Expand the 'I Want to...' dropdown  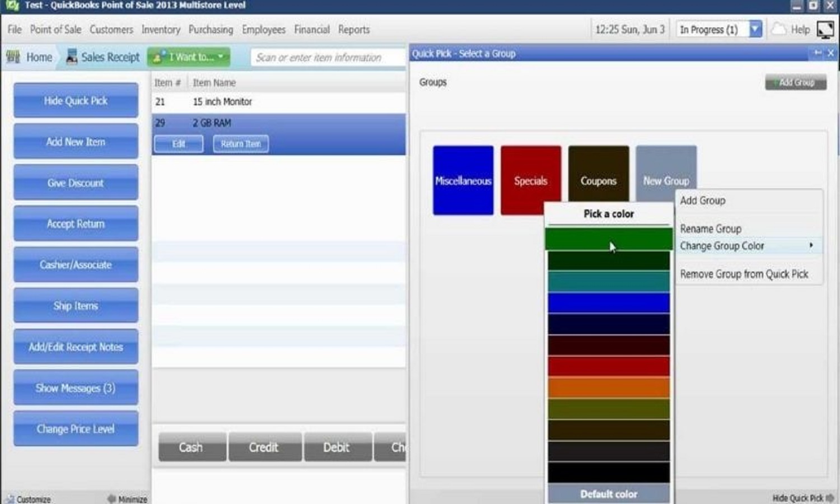tap(221, 57)
